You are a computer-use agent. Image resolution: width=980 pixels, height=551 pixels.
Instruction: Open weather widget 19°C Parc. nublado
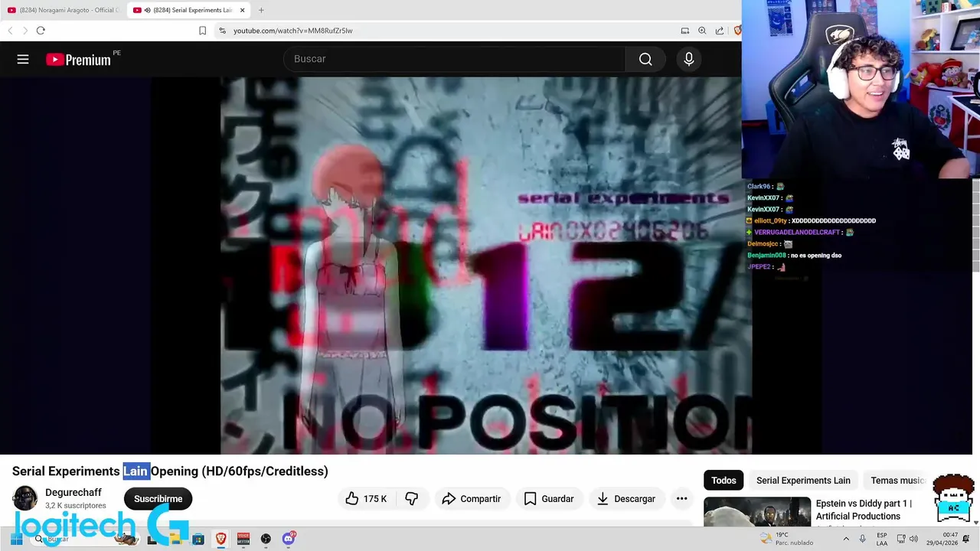tap(787, 539)
